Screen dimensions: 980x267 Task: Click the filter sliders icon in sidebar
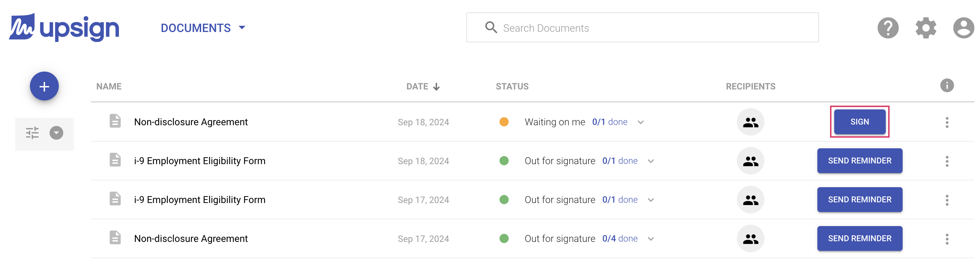pos(32,133)
